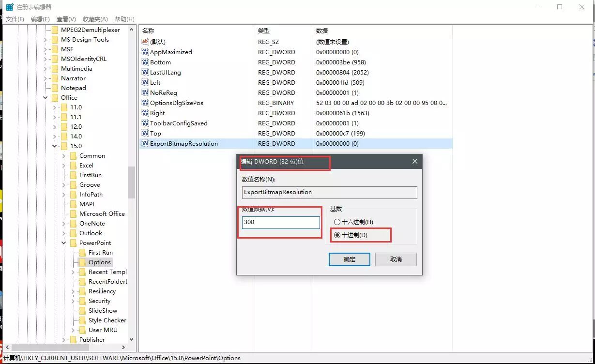Click the Left DWORD value icon
The height and width of the screenshot is (364, 595).
click(x=145, y=82)
